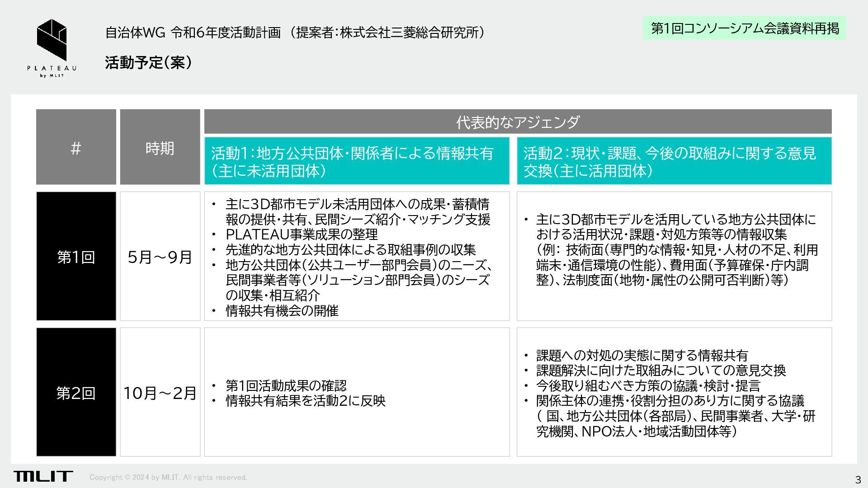The width and height of the screenshot is (868, 488).
Task: Select the 代表的なアジェンダ header bar
Action: click(518, 122)
